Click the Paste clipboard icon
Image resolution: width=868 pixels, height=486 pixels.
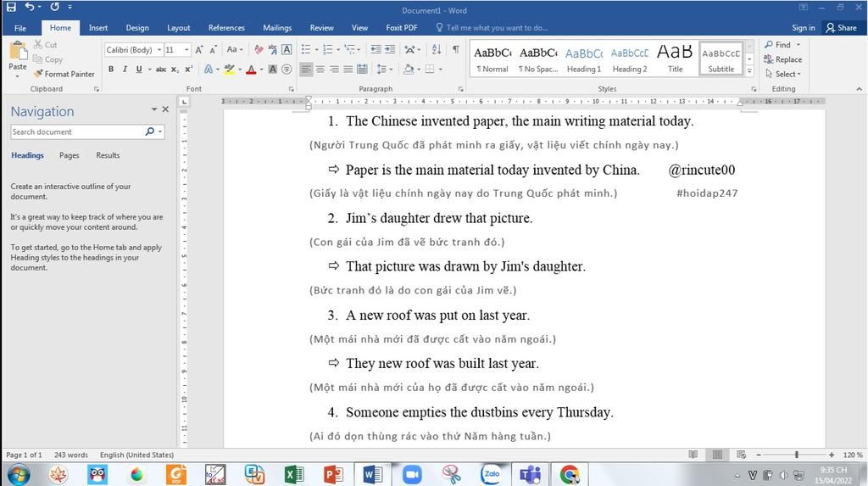(x=18, y=52)
